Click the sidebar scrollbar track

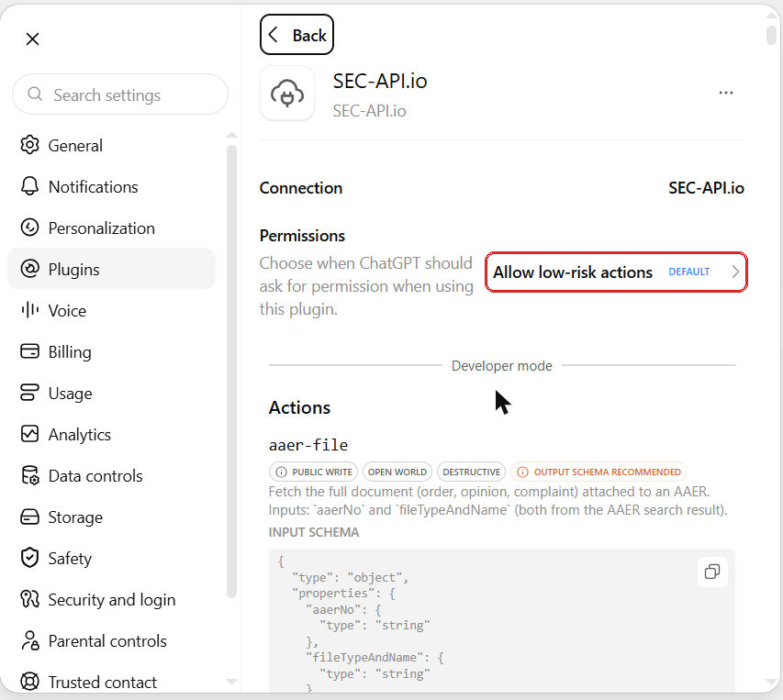[x=231, y=372]
